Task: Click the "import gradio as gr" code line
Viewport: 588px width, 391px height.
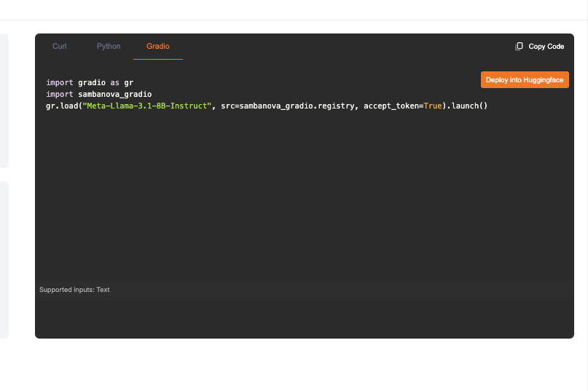Action: 89,83
